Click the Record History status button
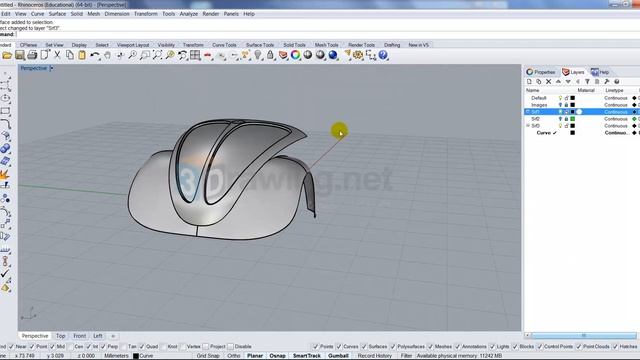Image resolution: width=640 pixels, height=360 pixels. 375,356
